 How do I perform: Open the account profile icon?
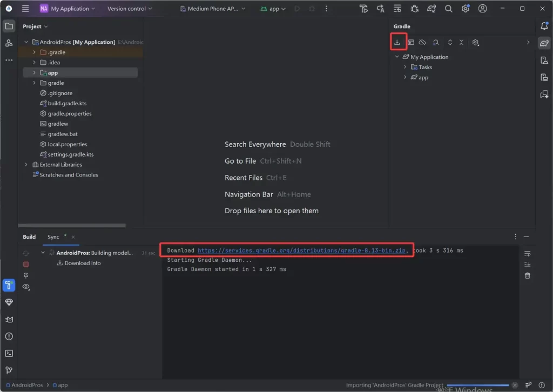point(482,9)
